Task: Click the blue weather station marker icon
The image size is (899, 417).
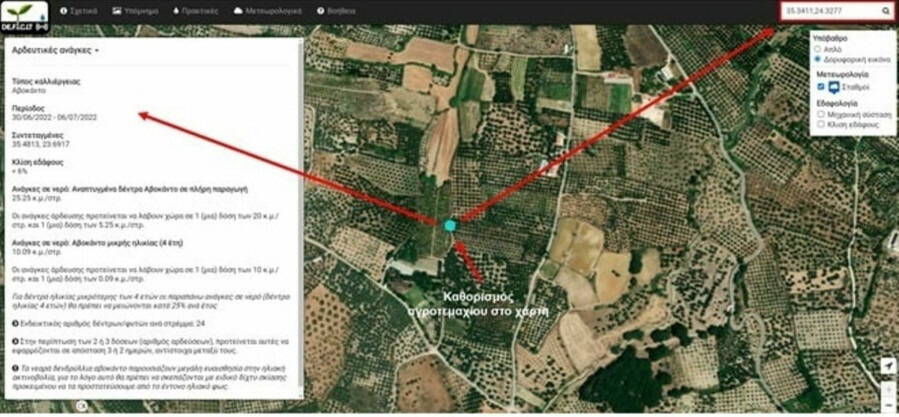Action: tap(834, 87)
